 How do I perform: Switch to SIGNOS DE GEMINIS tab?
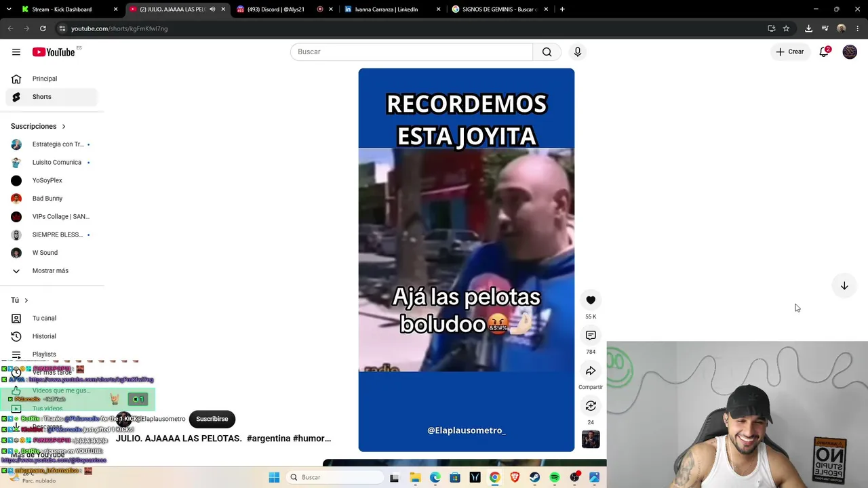pos(500,9)
